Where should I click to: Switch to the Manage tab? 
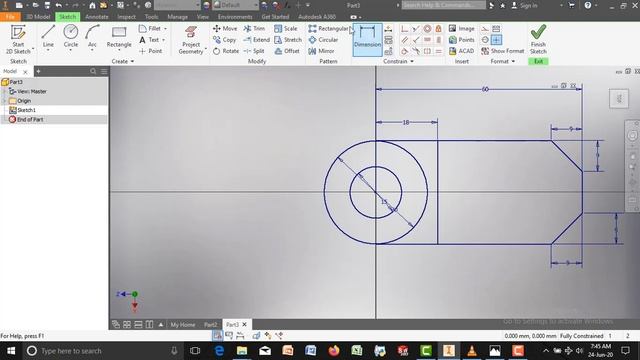(x=178, y=17)
